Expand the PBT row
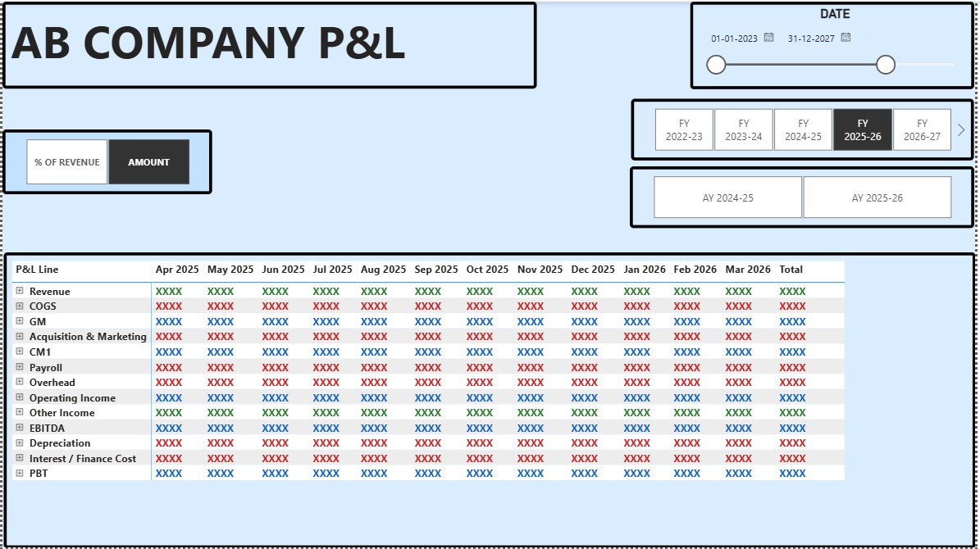This screenshot has height=549, width=980. pyautogui.click(x=20, y=473)
